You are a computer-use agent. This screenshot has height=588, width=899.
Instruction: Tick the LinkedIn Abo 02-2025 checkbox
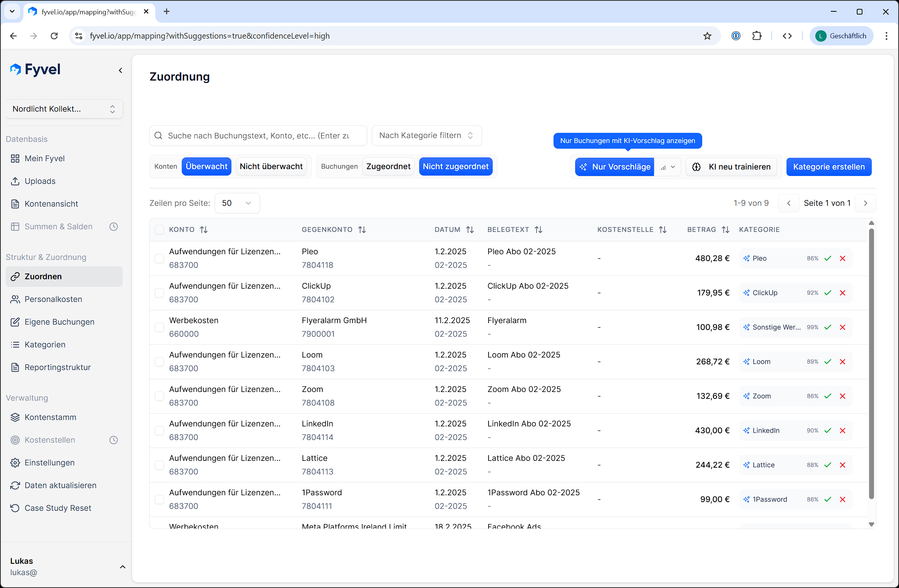point(159,431)
